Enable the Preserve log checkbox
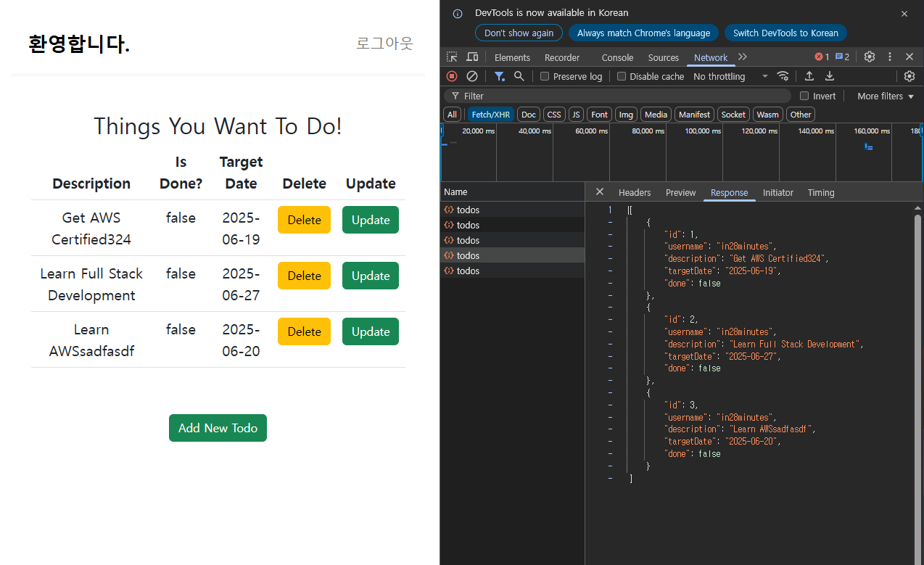 pyautogui.click(x=545, y=76)
